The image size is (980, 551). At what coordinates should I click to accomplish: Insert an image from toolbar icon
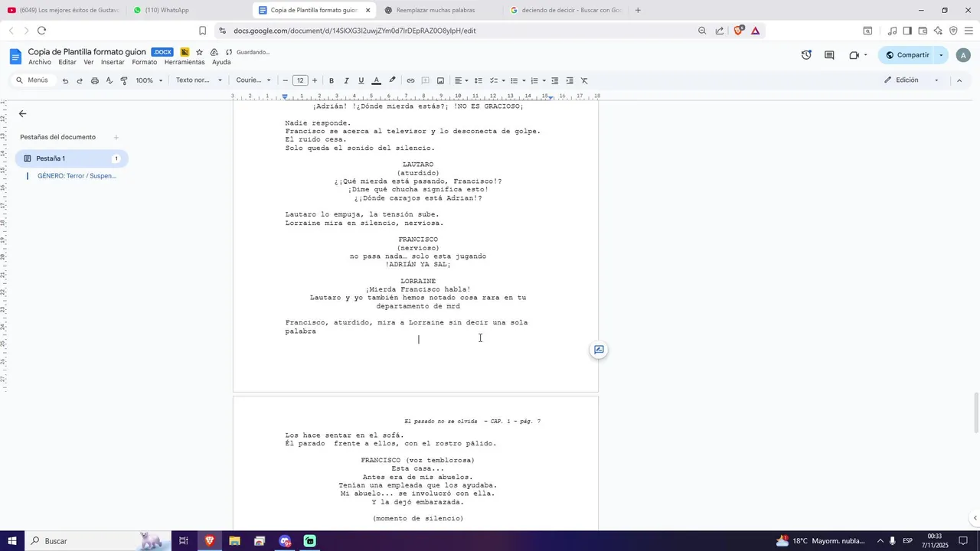click(x=440, y=80)
